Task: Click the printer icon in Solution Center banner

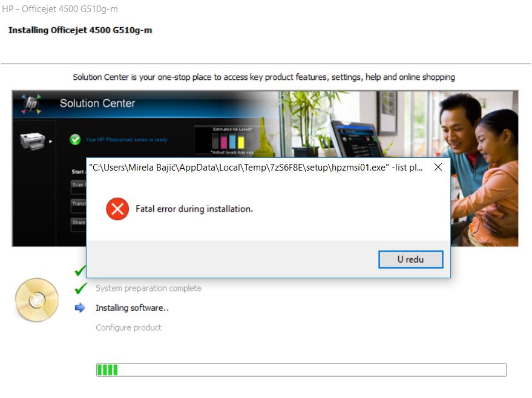Action: (x=32, y=141)
